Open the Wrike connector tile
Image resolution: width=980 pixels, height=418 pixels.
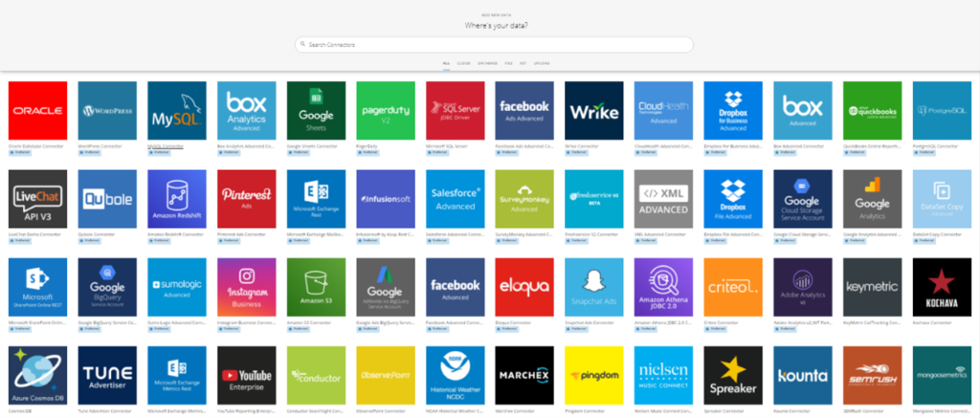click(x=593, y=111)
